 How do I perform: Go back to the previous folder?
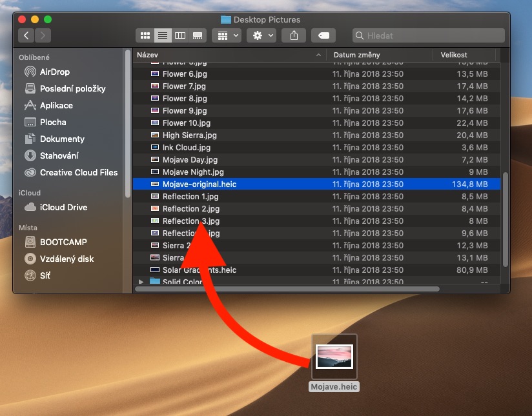tap(26, 35)
